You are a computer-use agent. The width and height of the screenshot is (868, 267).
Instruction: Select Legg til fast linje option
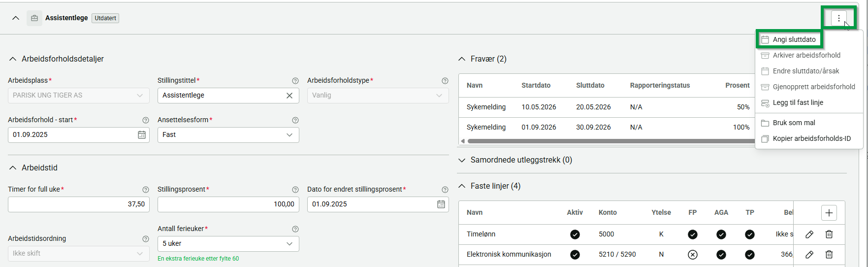[809, 102]
